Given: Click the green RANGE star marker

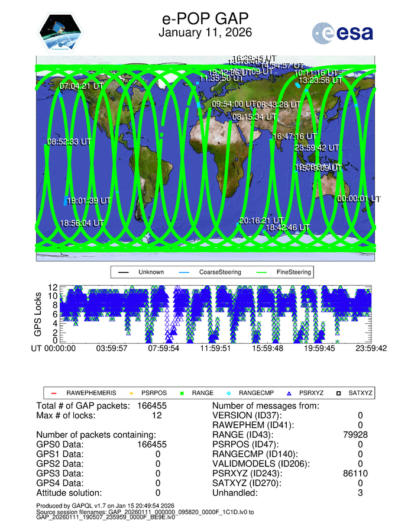Looking at the screenshot, I should [x=183, y=393].
